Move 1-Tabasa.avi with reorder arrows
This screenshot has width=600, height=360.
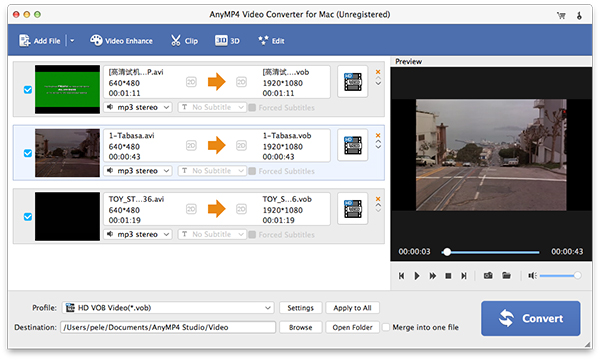click(378, 145)
